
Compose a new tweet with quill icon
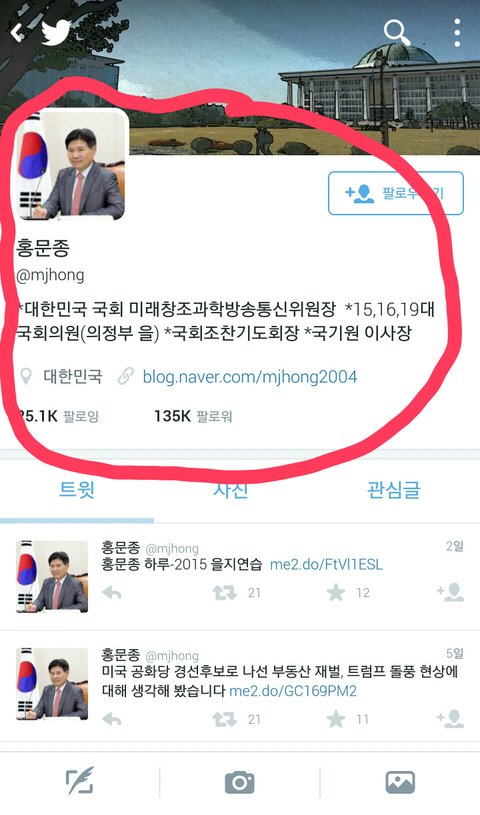coord(80,781)
